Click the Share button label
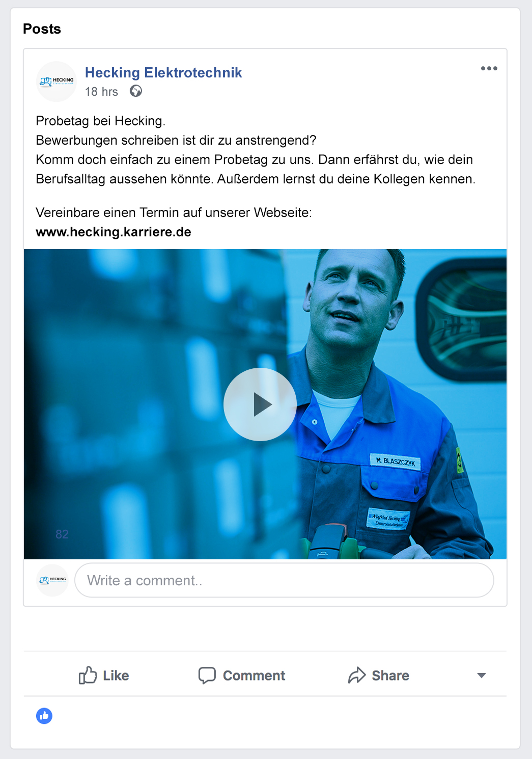 coord(390,675)
